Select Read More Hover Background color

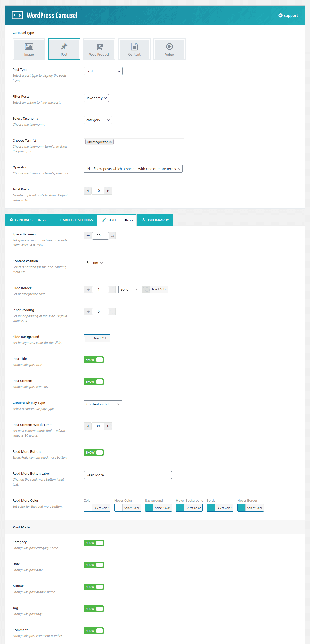coord(189,508)
